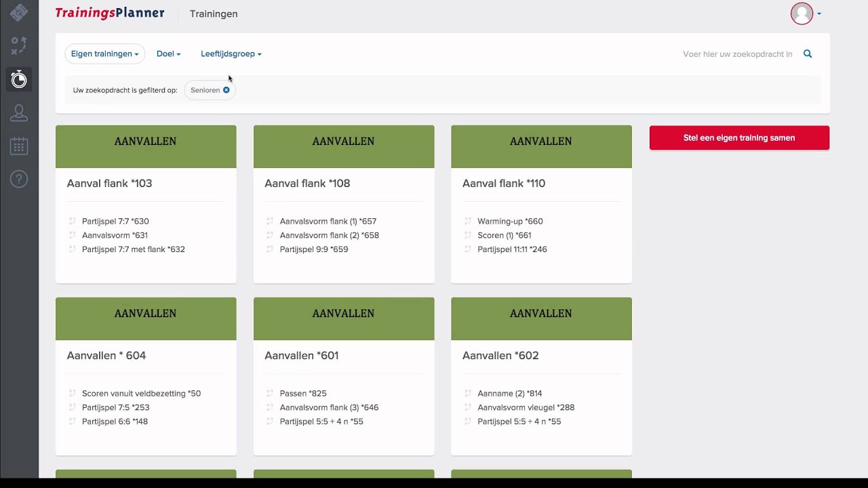Viewport: 868px width, 488px height.
Task: Click exercise Passen *825
Action: (303, 394)
